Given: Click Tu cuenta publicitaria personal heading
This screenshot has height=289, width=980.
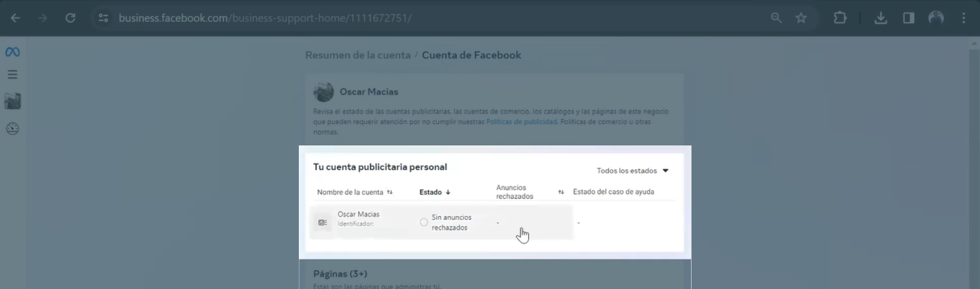Looking at the screenshot, I should click(x=380, y=167).
